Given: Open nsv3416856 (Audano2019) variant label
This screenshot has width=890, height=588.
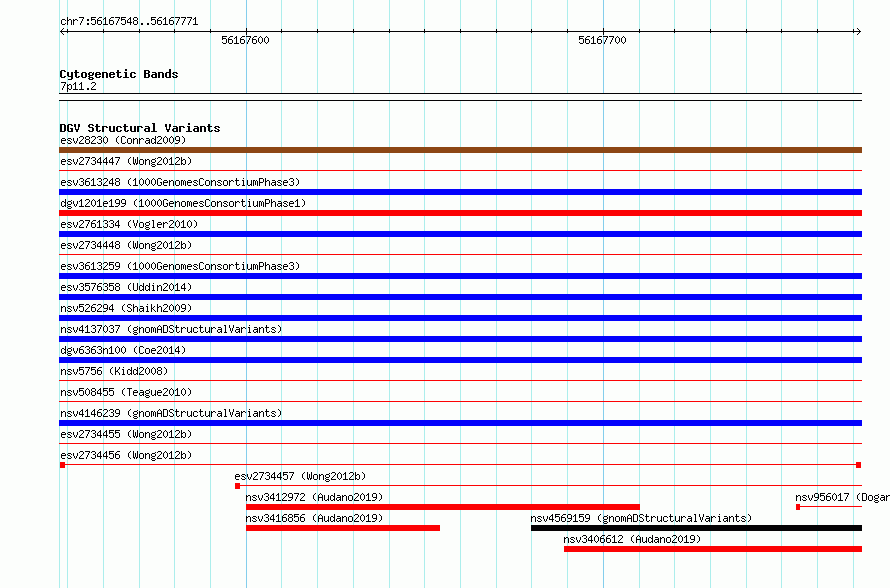Looking at the screenshot, I should (314, 518).
